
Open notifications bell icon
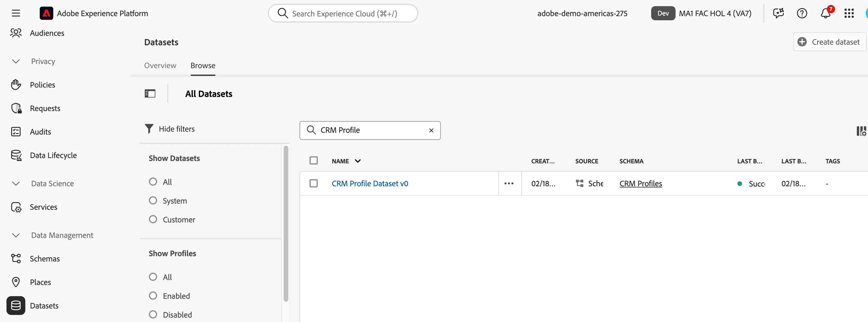point(826,13)
